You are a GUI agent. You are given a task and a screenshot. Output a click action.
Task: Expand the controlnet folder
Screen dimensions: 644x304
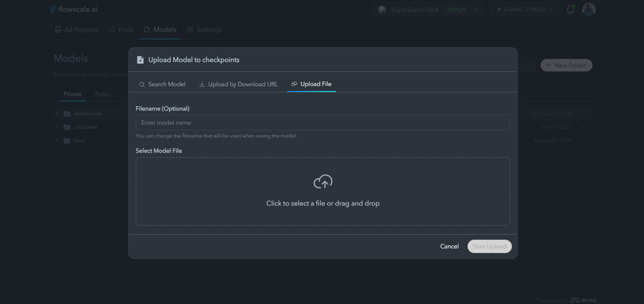point(57,127)
